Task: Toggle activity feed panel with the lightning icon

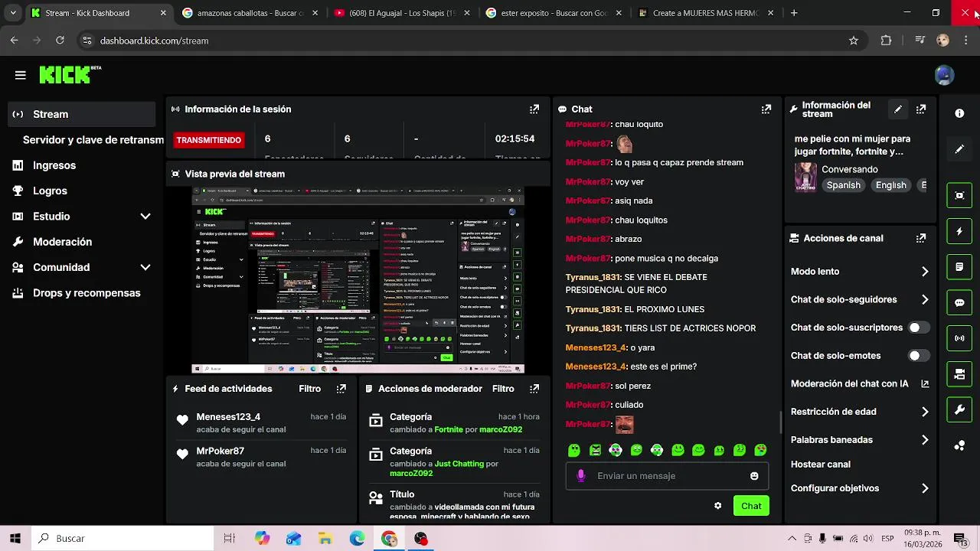Action: 959,231
